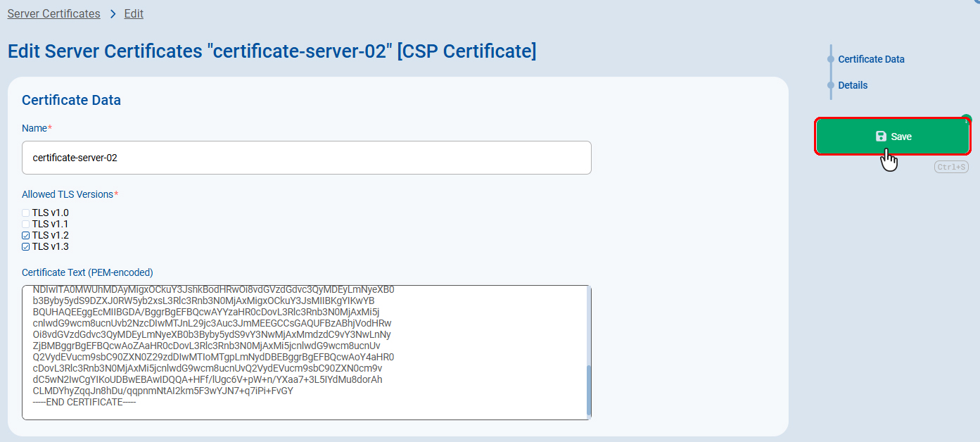The width and height of the screenshot is (980, 442).
Task: Click the certificate text scrollbar thumb
Action: (x=589, y=389)
